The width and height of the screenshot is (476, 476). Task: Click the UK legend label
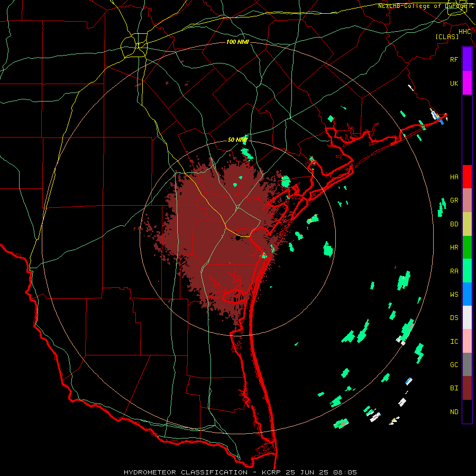(x=454, y=83)
